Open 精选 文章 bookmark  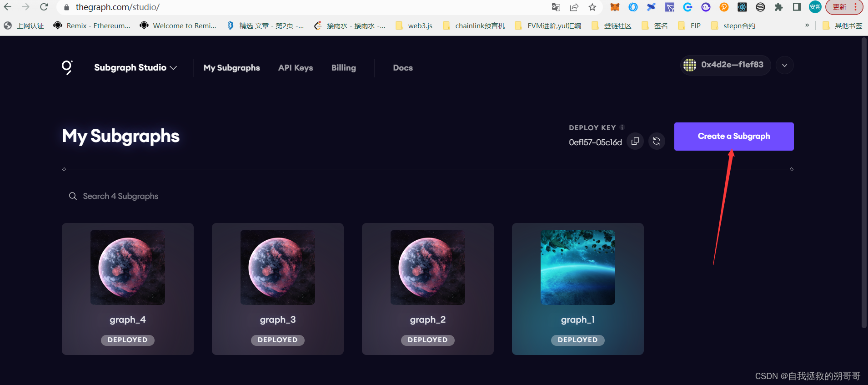[266, 25]
